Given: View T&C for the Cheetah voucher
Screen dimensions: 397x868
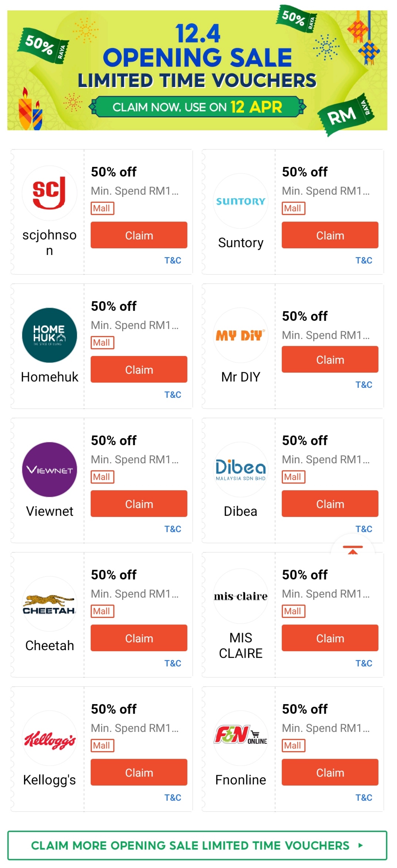Looking at the screenshot, I should 173,663.
